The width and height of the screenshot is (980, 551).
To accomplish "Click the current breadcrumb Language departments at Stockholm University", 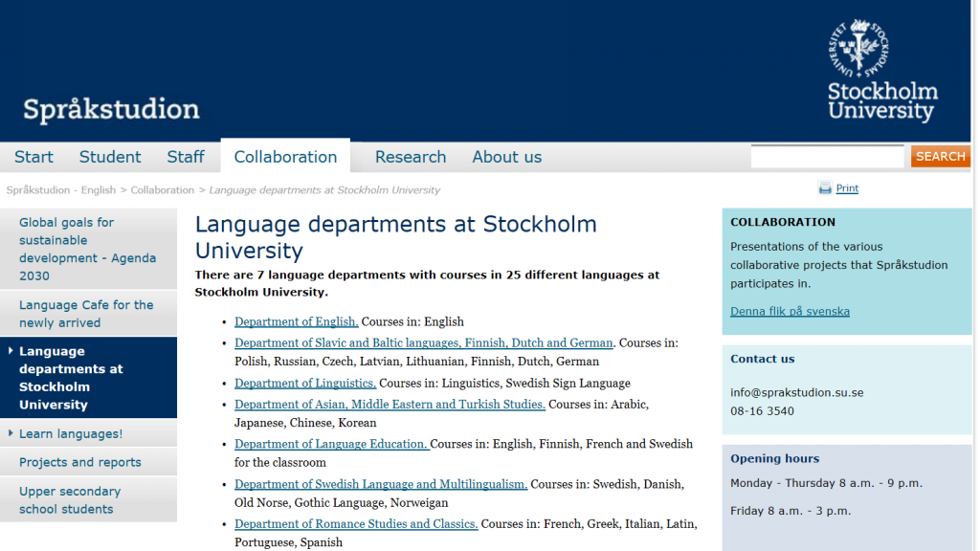I will click(324, 190).
